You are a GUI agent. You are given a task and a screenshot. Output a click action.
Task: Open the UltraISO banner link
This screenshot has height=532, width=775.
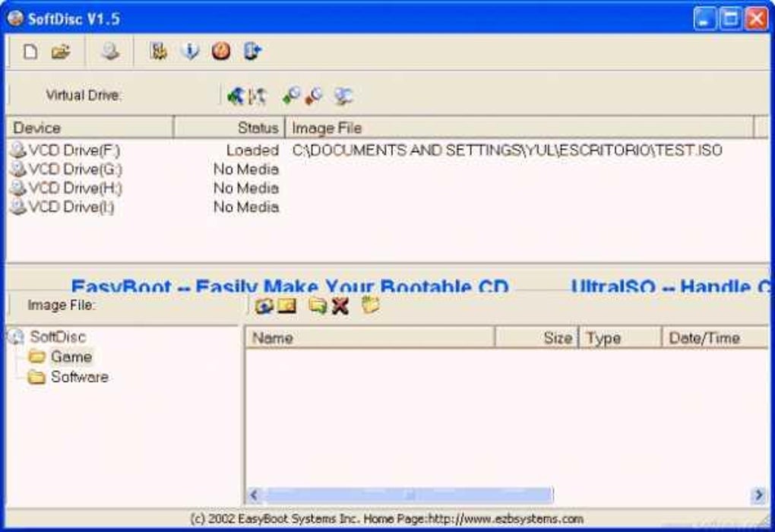670,285
